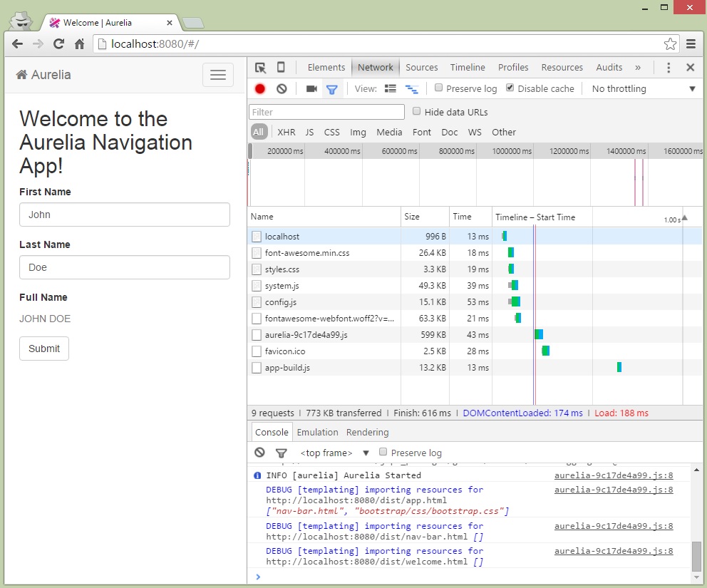The image size is (707, 588).
Task: Enable Preserve log in Console drawer
Action: click(383, 452)
